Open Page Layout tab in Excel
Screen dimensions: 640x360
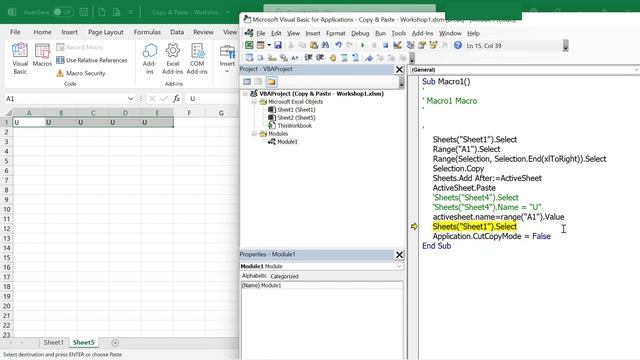pos(106,32)
